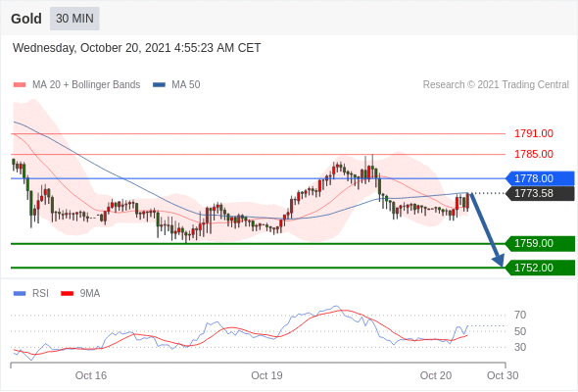Click the blue MA 50 legend swatch
Screen dimensions: 578x392
click(x=159, y=85)
